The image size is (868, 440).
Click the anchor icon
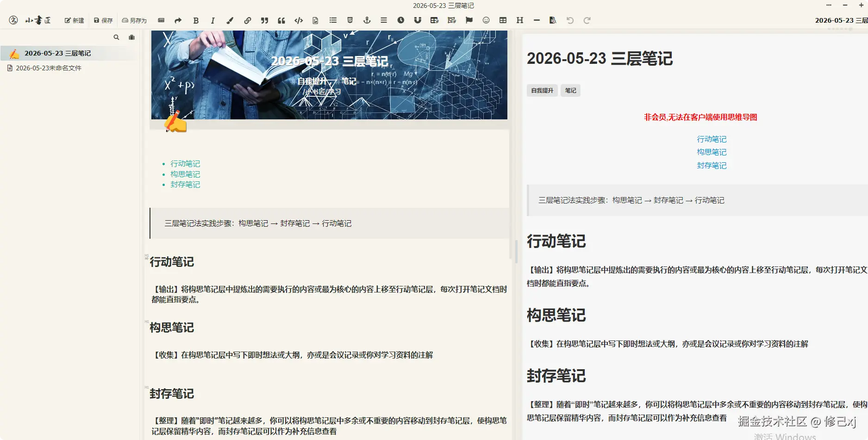click(367, 20)
